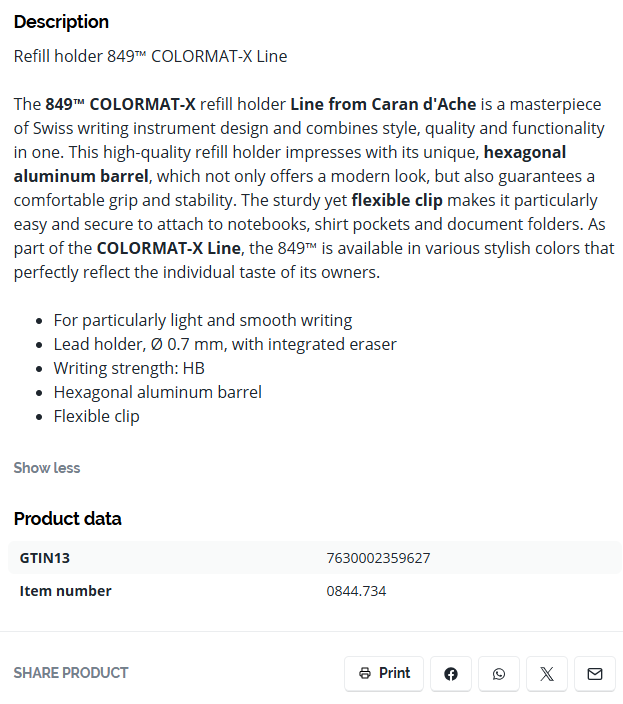
Task: Click the light and smooth writing bullet
Action: coord(203,321)
